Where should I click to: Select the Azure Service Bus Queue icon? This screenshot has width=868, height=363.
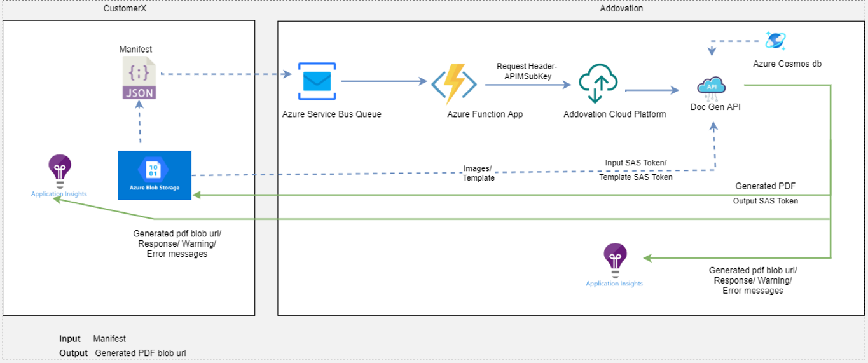pos(317,81)
